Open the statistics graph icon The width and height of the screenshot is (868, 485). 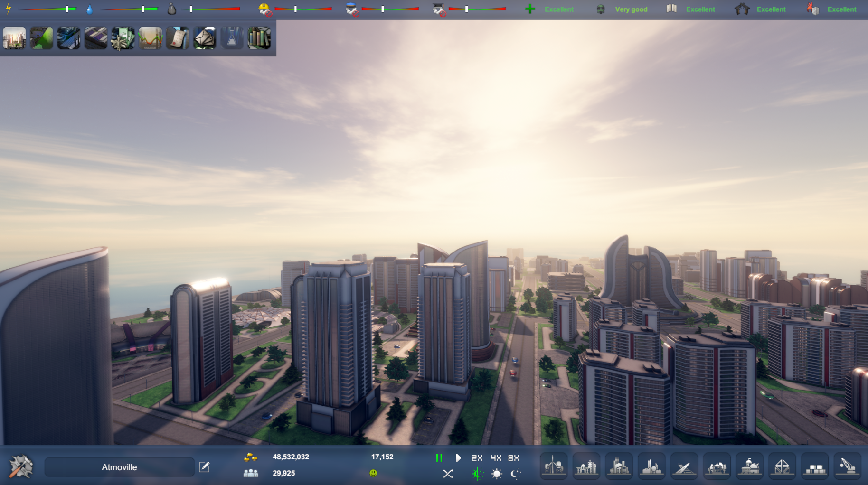[151, 38]
